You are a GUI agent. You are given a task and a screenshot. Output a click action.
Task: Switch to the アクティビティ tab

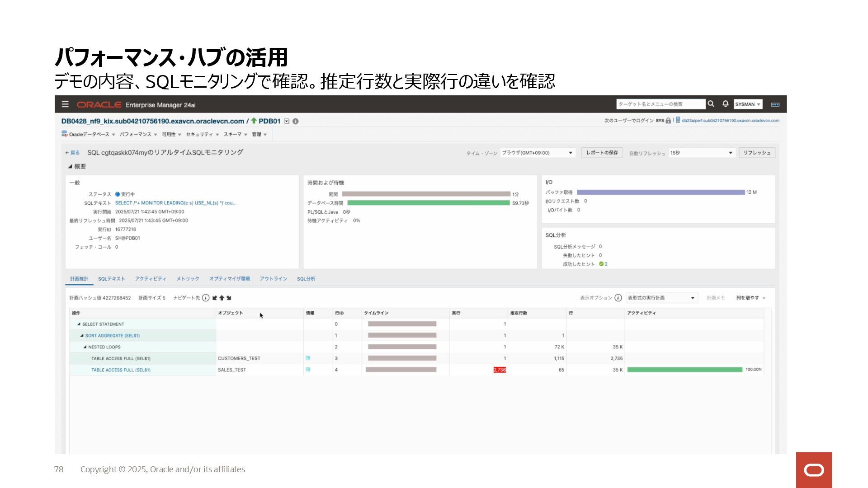pyautogui.click(x=151, y=279)
